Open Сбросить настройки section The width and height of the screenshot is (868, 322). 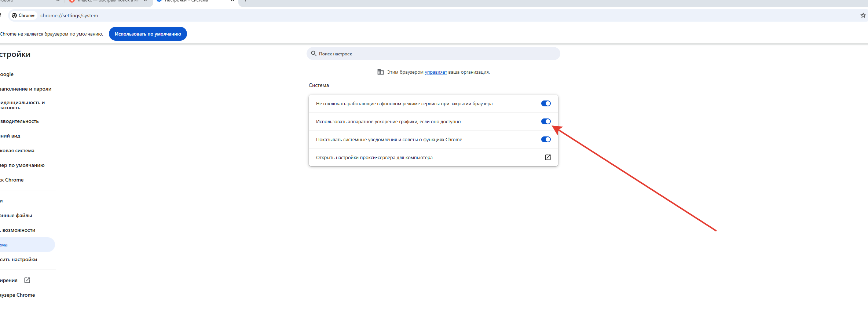(x=19, y=259)
